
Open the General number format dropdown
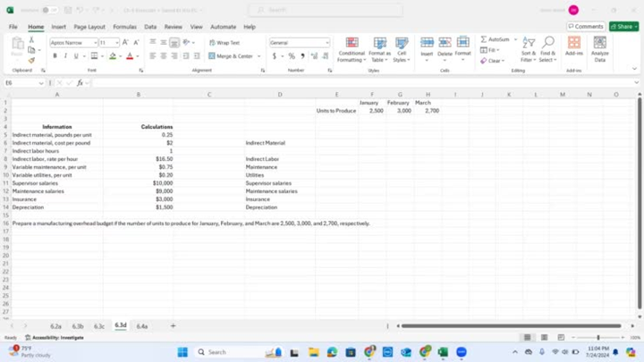click(326, 43)
